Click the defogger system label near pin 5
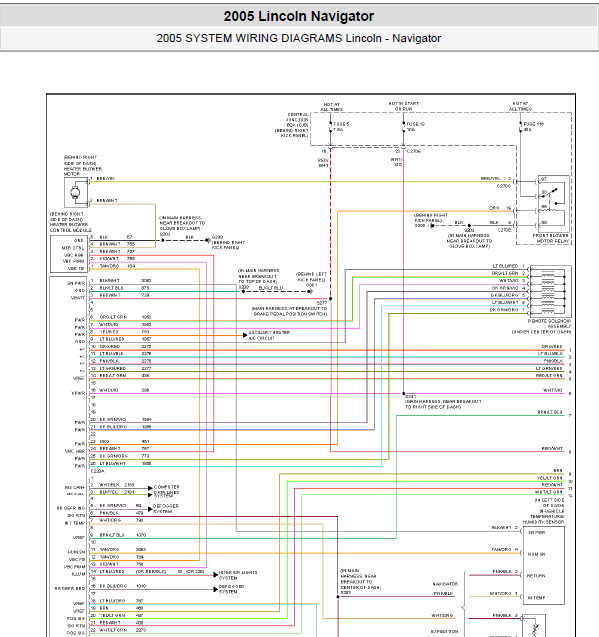599x637 pixels. click(x=166, y=509)
